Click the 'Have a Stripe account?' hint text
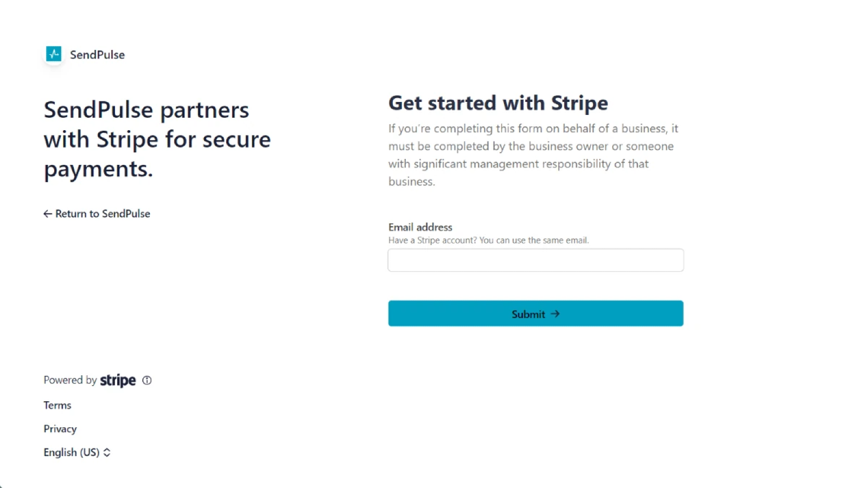The image size is (868, 488). [x=488, y=240]
